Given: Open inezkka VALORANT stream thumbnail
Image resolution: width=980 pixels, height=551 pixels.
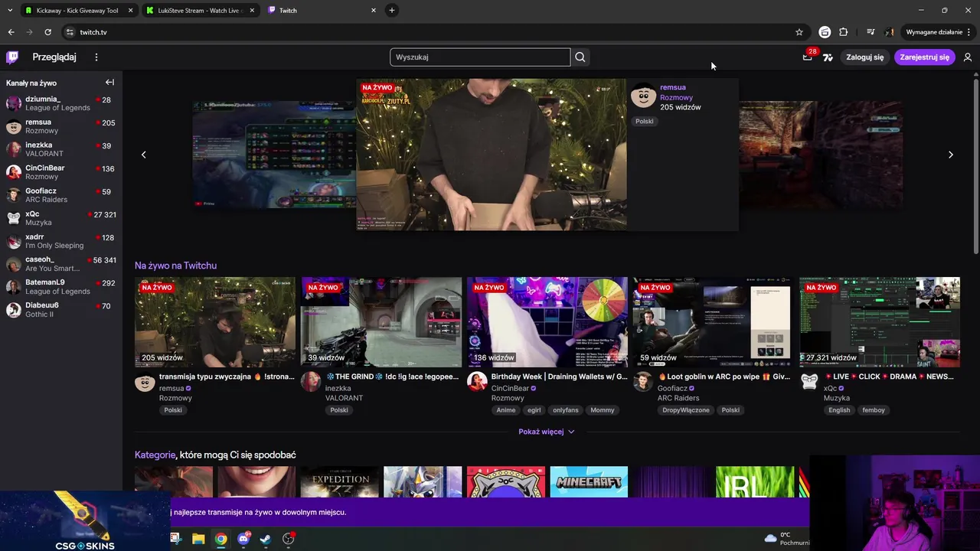Looking at the screenshot, I should (381, 322).
